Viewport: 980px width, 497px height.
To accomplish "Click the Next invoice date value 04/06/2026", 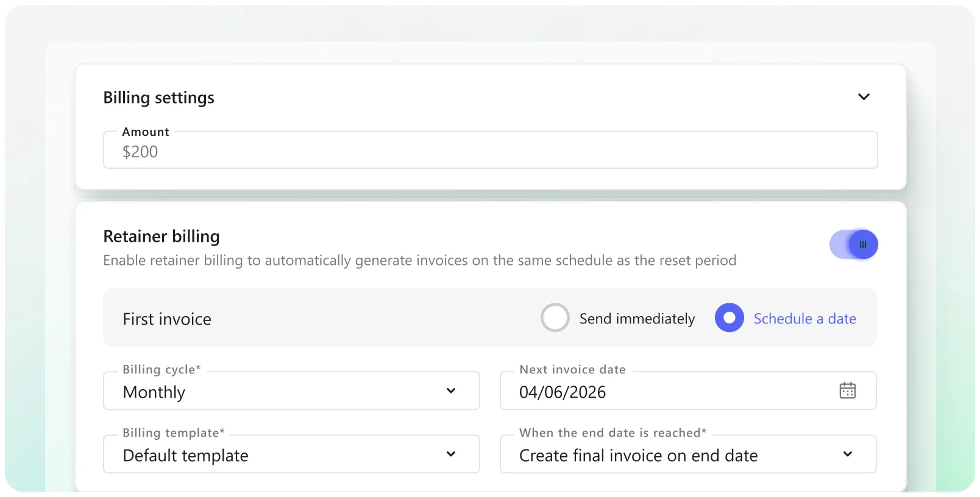I will [x=563, y=392].
